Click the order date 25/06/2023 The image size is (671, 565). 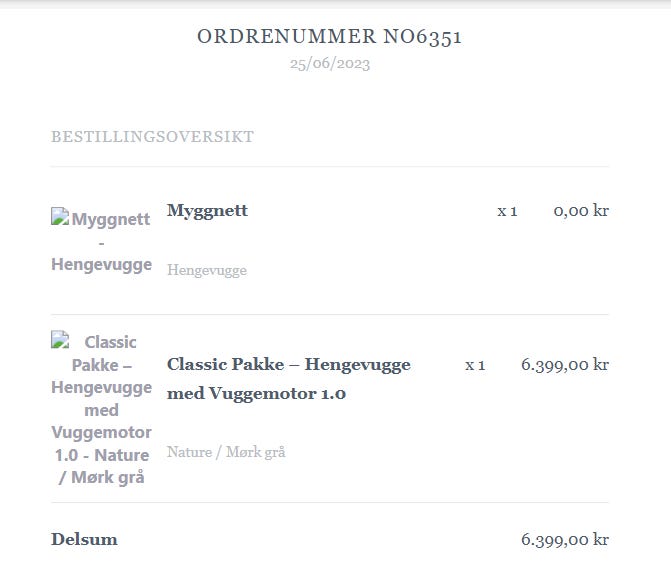(329, 64)
